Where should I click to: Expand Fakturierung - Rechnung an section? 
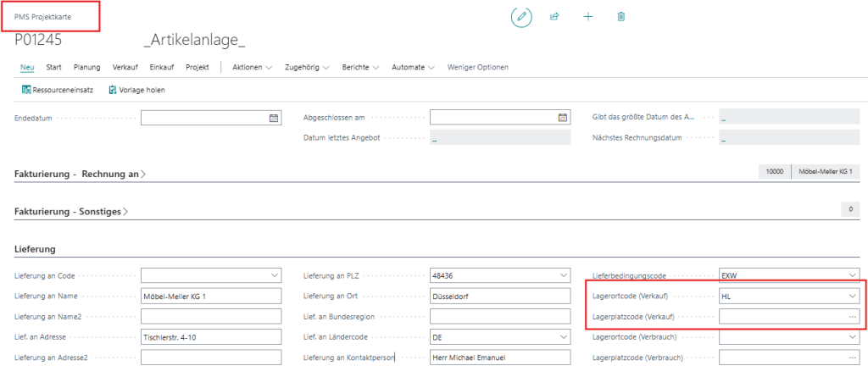80,174
